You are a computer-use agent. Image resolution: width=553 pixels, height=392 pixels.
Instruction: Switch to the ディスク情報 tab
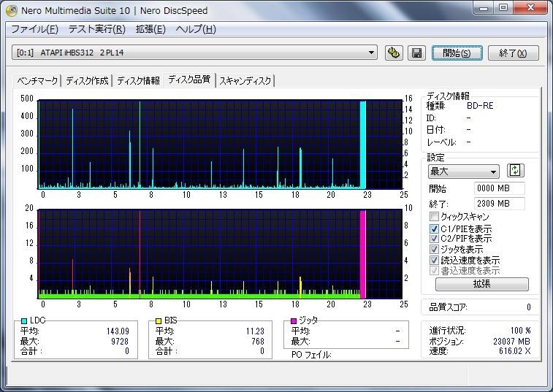[138, 81]
